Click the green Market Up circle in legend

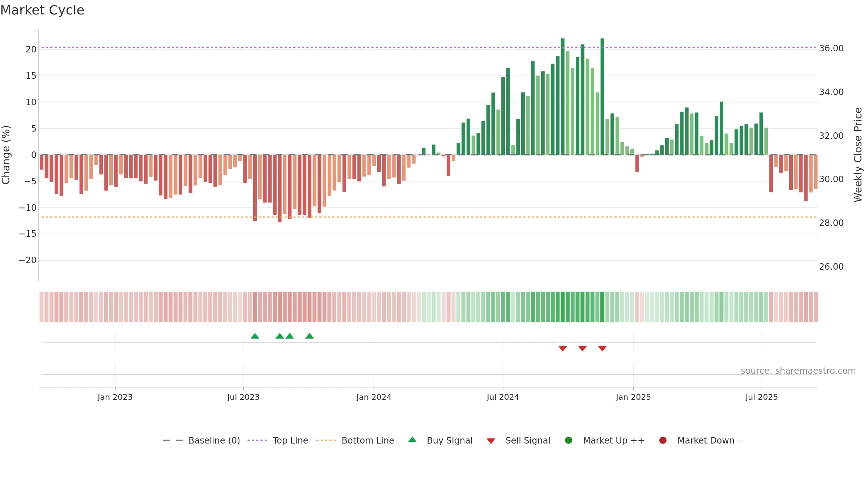pyautogui.click(x=569, y=440)
